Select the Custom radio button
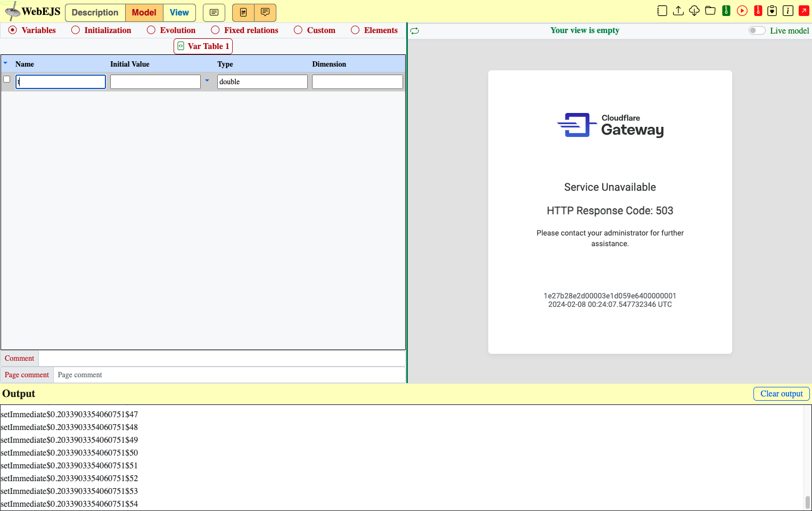The width and height of the screenshot is (812, 511). pos(298,30)
